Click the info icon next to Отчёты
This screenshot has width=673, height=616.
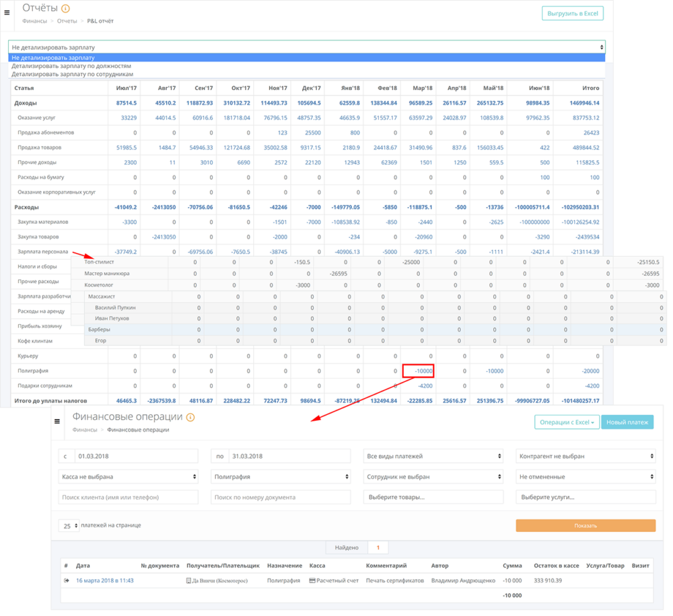point(65,9)
